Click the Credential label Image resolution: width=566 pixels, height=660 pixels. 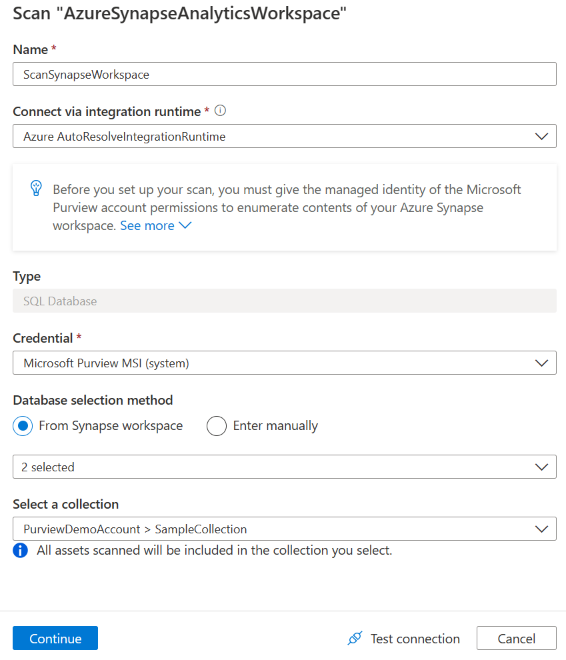[43, 338]
